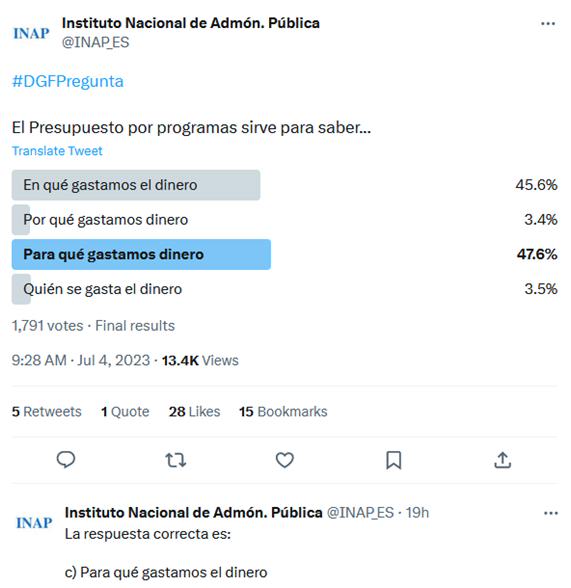
Task: View the 5 Retweets list
Action: pos(46,412)
